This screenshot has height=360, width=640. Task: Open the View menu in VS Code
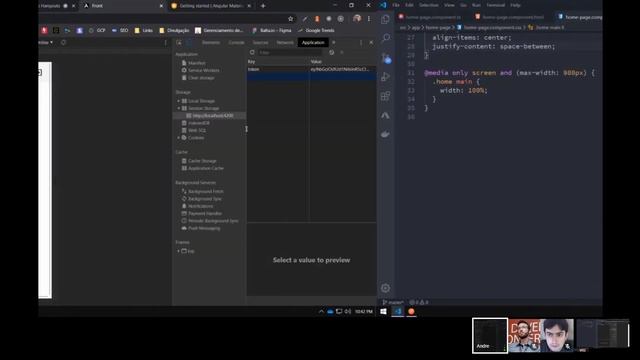(x=449, y=5)
